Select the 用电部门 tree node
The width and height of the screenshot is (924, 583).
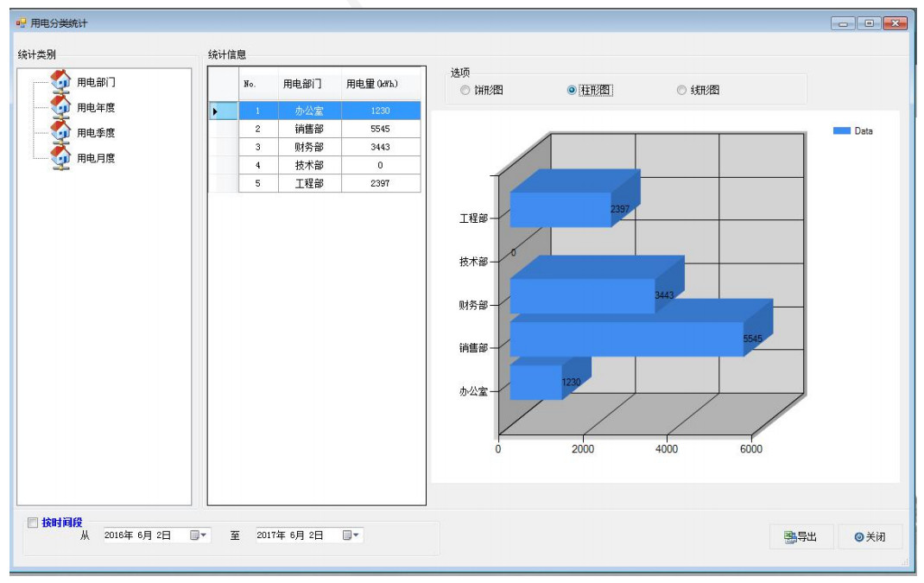pyautogui.click(x=96, y=82)
